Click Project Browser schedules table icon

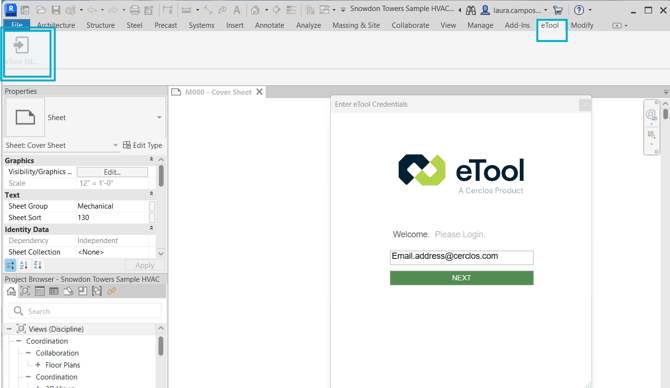click(54, 291)
